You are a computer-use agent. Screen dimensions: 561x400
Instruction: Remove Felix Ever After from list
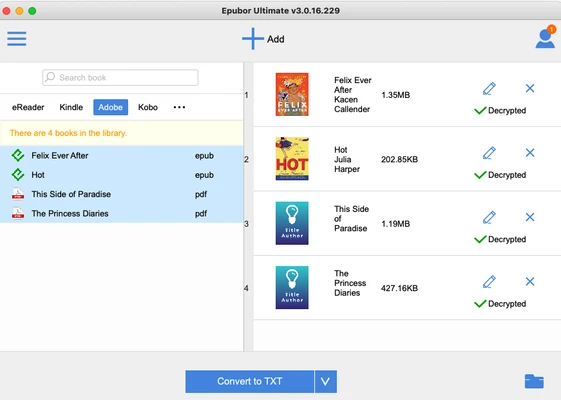click(x=530, y=88)
